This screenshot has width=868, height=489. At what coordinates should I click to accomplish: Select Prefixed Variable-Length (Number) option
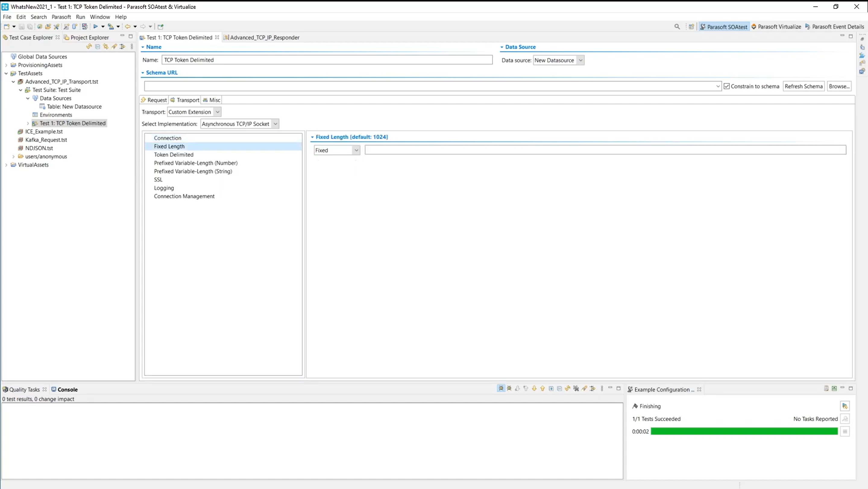coord(195,163)
